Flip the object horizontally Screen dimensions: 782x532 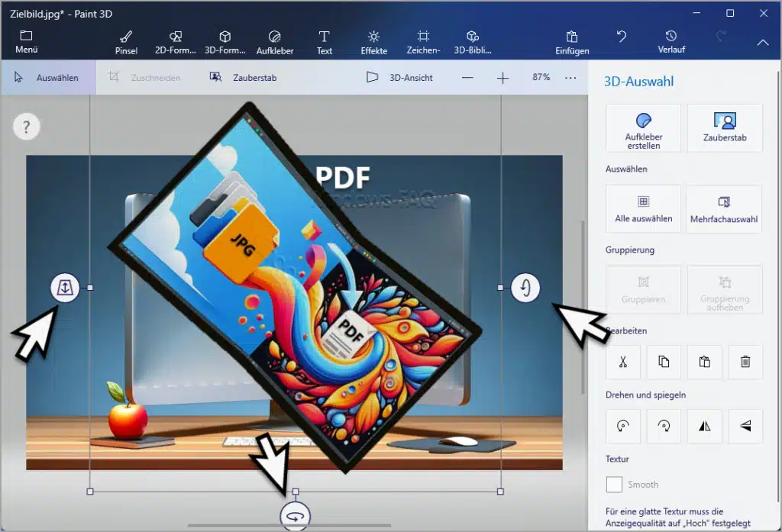tap(704, 427)
